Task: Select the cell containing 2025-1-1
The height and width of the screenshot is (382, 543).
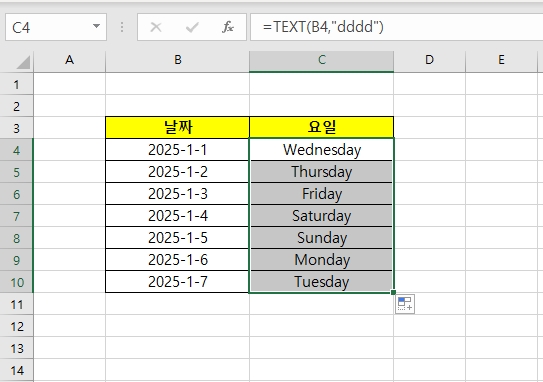Action: point(177,150)
